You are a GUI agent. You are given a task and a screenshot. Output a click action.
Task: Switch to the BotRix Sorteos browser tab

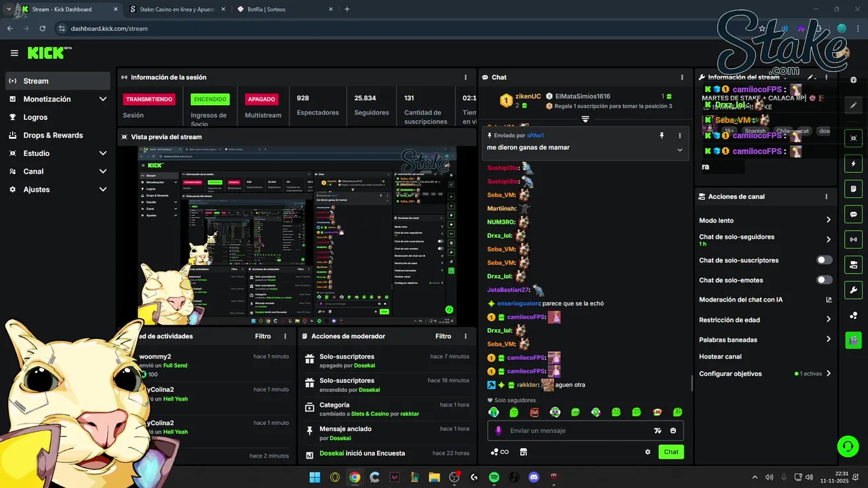[285, 9]
